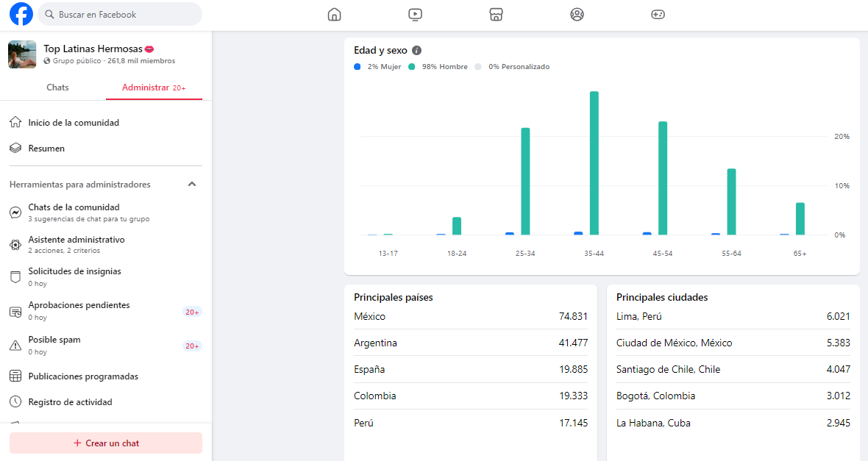Click the info icon beside Edad y sexo

417,50
